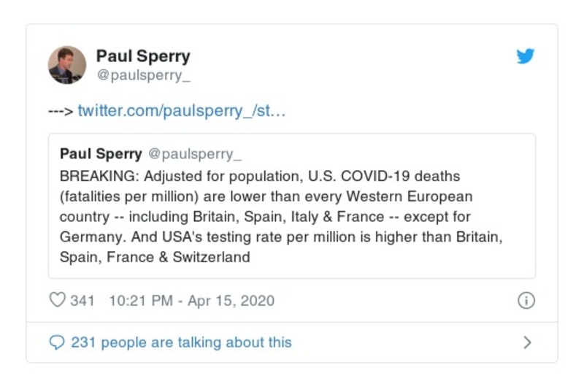Expand the conversation with the right chevron
The height and width of the screenshot is (392, 584).
point(528,342)
